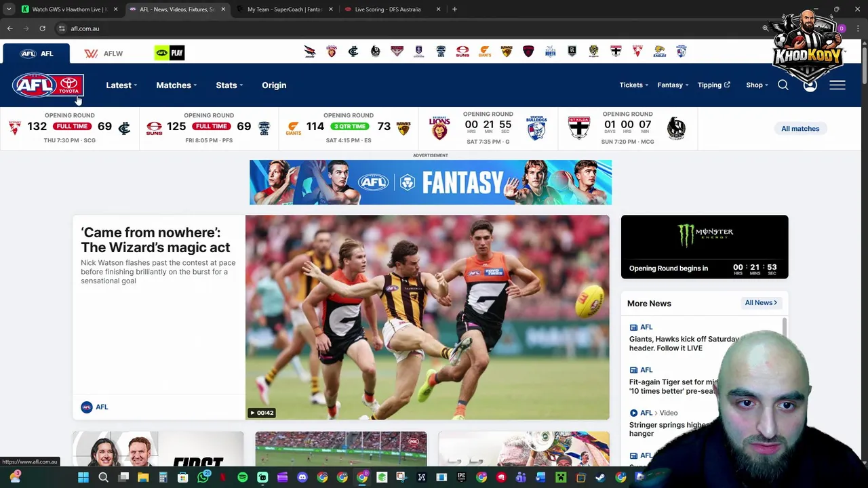Open All News link
This screenshot has width=868, height=488.
(761, 303)
